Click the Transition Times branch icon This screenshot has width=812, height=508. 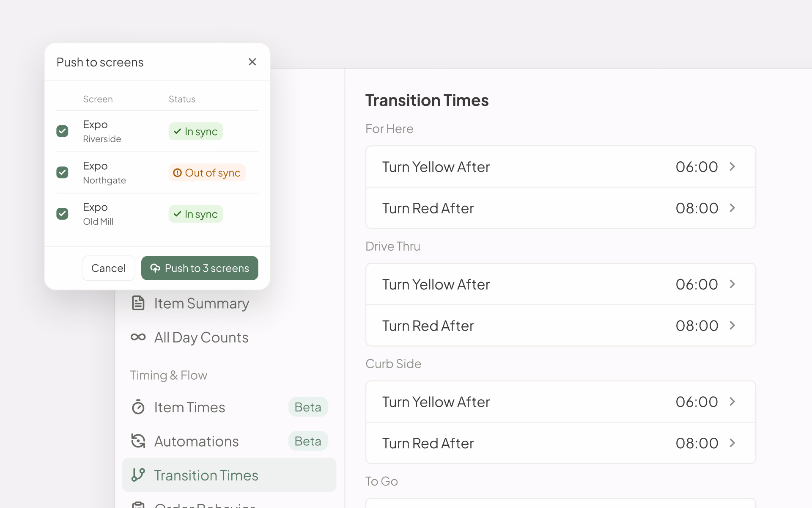pyautogui.click(x=138, y=475)
